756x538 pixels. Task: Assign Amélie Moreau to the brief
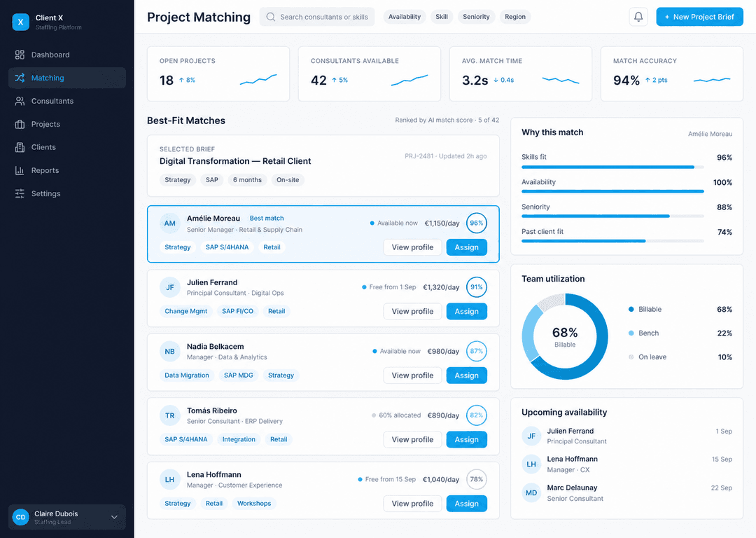(x=467, y=247)
